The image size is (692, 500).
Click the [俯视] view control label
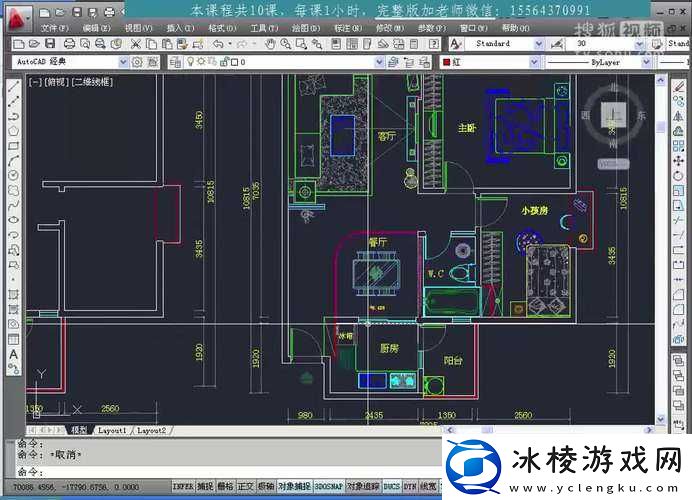tap(56, 82)
